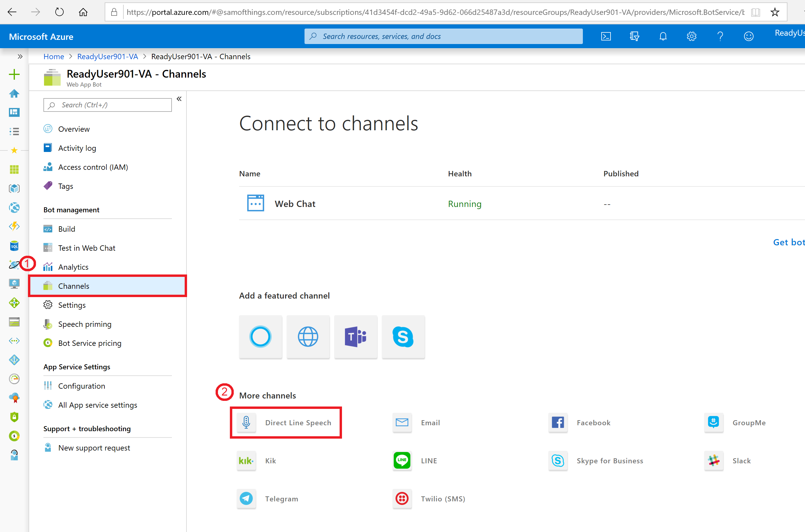Open the Favorites star in Azure sidebar
805x532 pixels.
click(14, 150)
